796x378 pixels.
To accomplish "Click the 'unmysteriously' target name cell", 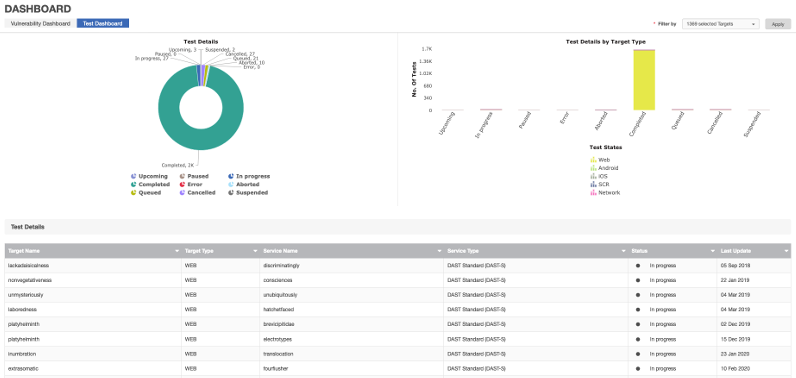I will pyautogui.click(x=93, y=295).
